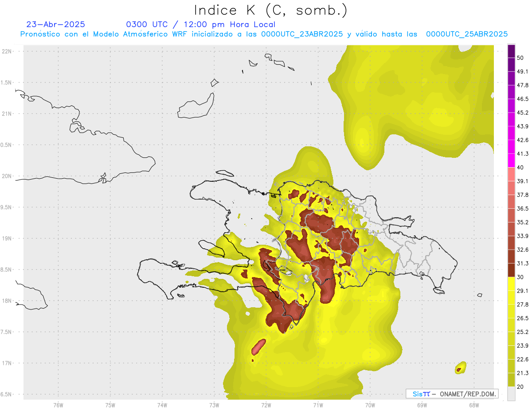Click the '33.9' colorbar value
This screenshot has width=532, height=411.
click(x=523, y=236)
